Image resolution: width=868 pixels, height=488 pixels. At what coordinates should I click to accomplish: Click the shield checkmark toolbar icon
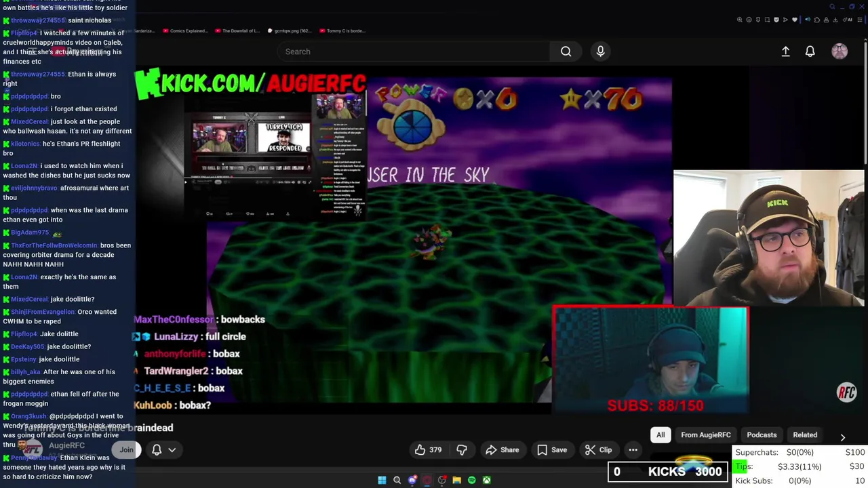[x=776, y=20]
